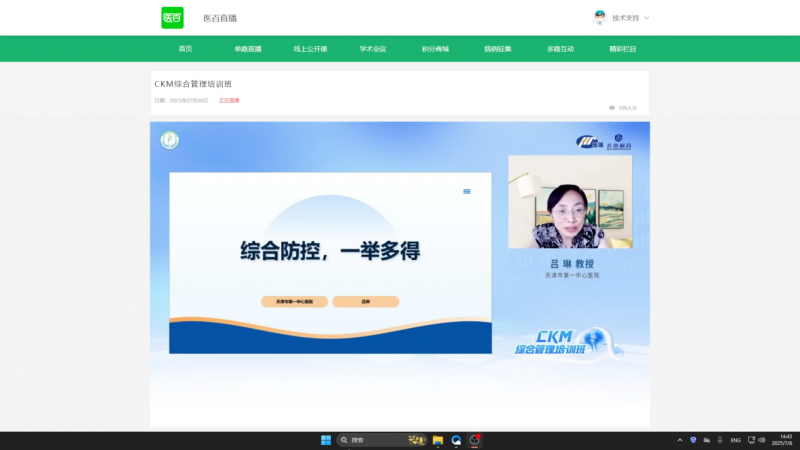The image size is (800, 450).
Task: Click the view count eye icon
Action: [612, 107]
